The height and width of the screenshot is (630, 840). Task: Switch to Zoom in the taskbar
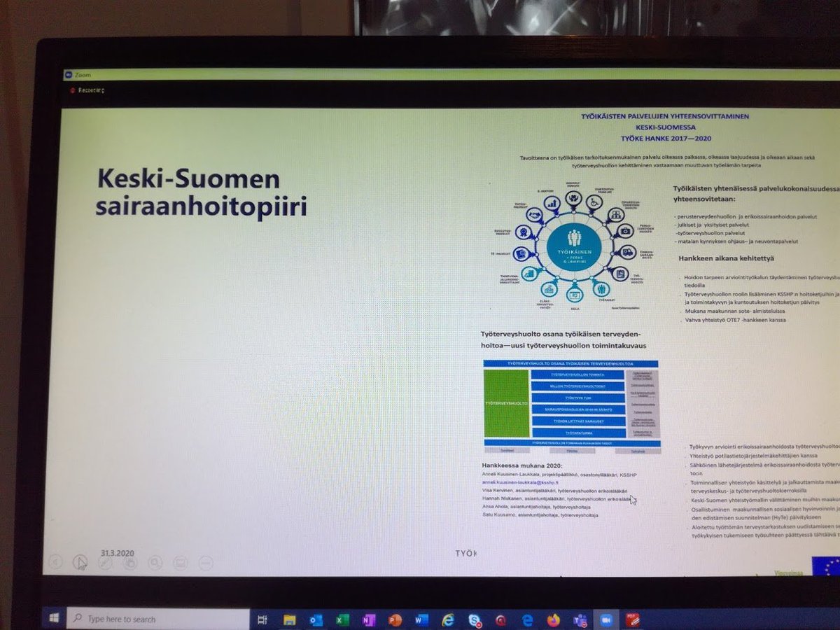[x=606, y=619]
